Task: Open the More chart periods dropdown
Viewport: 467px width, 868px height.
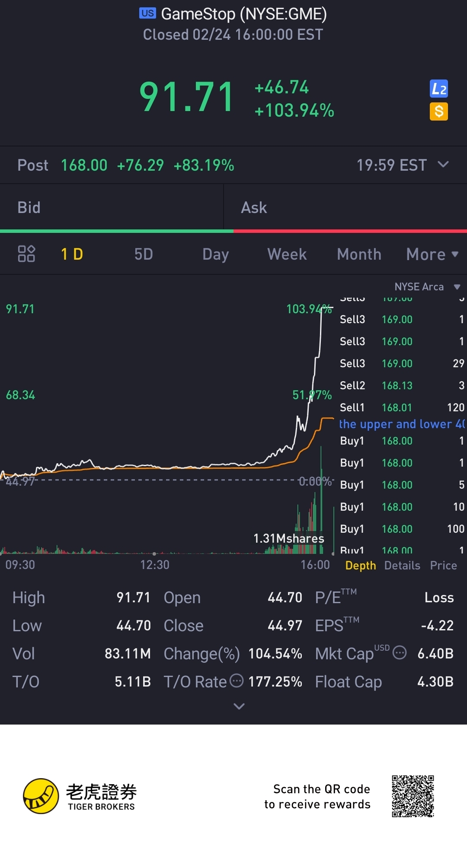Action: [x=432, y=254]
